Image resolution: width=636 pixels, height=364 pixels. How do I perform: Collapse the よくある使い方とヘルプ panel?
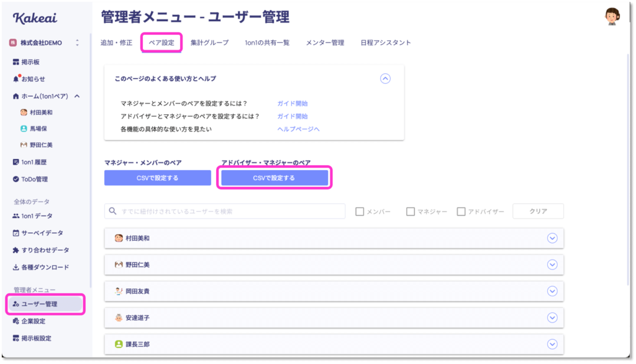[385, 78]
